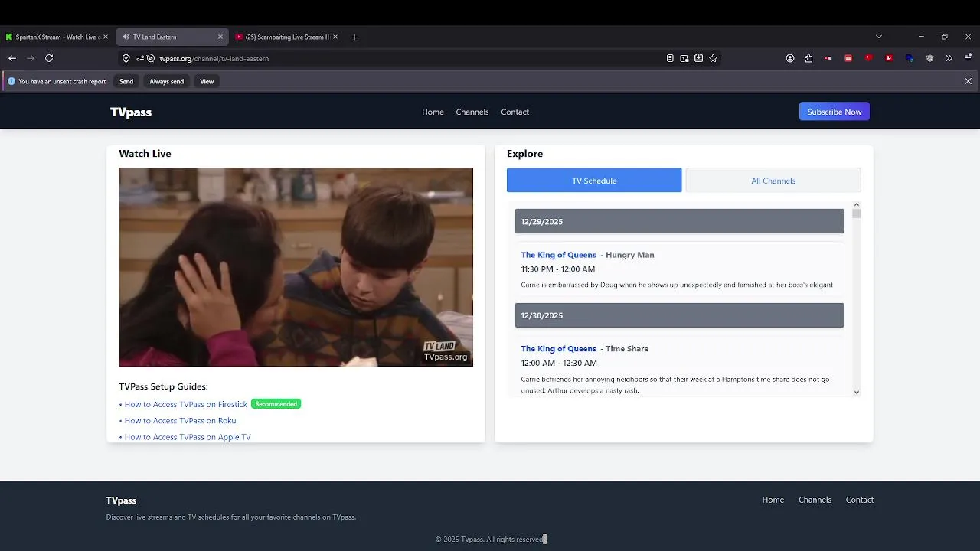Show more tools via the double-chevron overflow

pyautogui.click(x=949, y=58)
